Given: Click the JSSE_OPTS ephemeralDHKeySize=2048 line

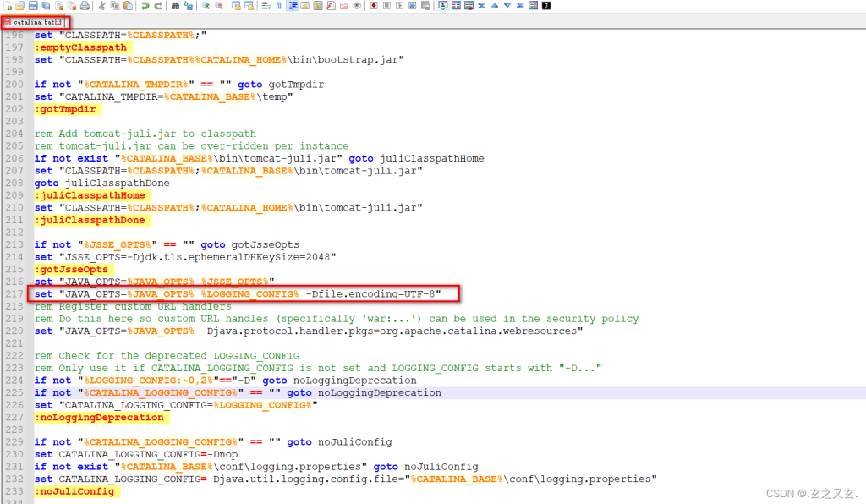Looking at the screenshot, I should [185, 257].
